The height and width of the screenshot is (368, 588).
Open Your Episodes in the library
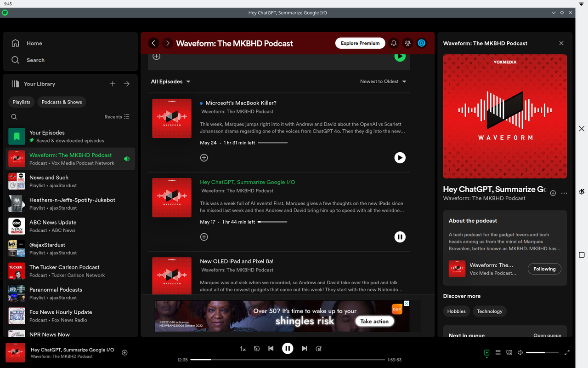click(x=70, y=136)
